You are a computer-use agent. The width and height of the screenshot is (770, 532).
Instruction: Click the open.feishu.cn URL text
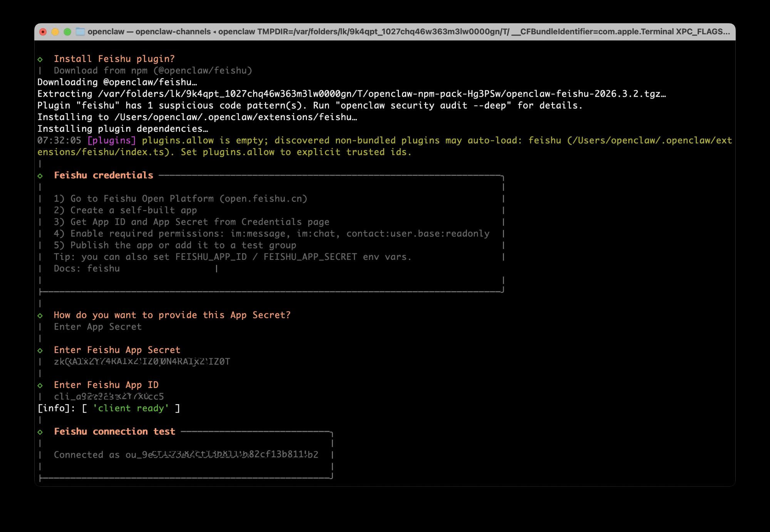(263, 199)
